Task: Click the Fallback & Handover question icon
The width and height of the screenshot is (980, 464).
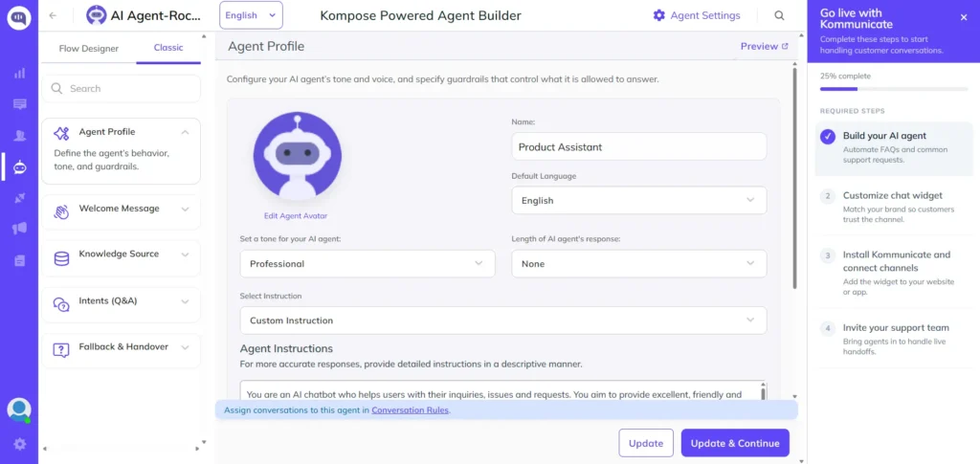Action: pyautogui.click(x=61, y=350)
